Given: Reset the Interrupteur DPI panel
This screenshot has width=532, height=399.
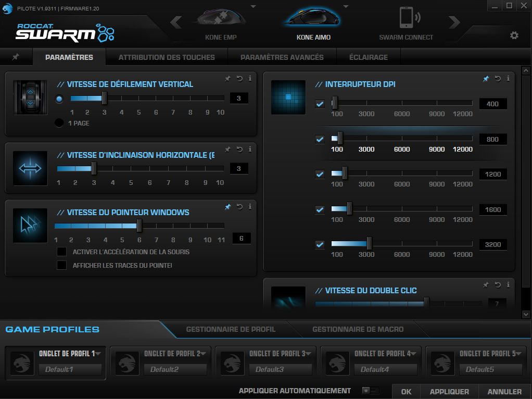Looking at the screenshot, I should click(498, 79).
